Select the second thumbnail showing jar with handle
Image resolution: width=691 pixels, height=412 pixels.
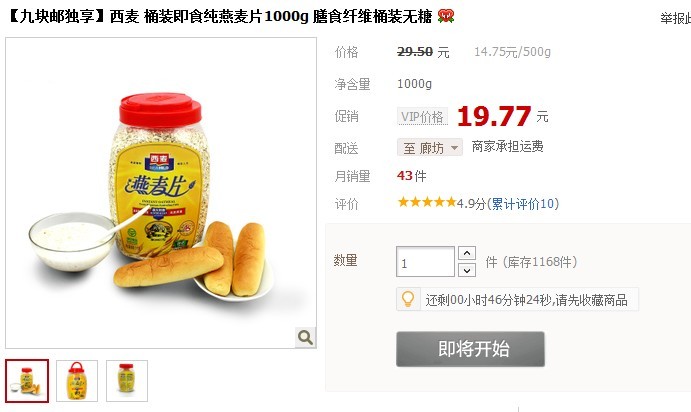pyautogui.click(x=77, y=381)
